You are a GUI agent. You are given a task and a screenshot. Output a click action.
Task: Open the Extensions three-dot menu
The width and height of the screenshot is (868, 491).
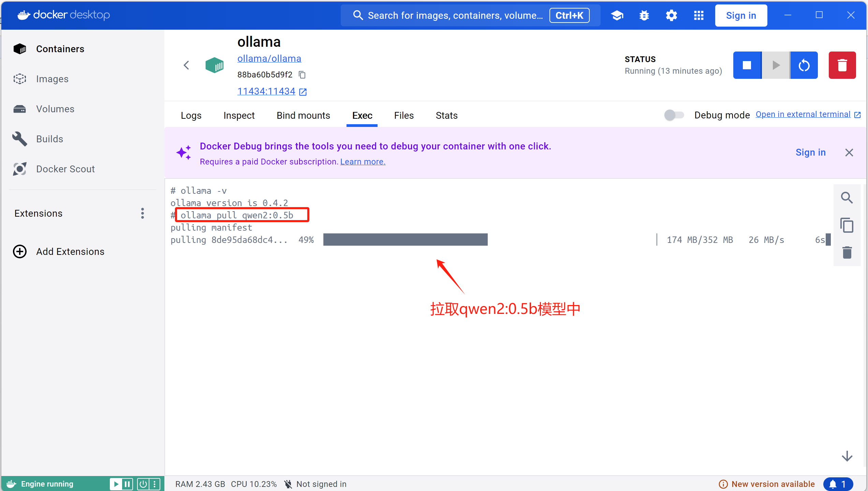[143, 213]
